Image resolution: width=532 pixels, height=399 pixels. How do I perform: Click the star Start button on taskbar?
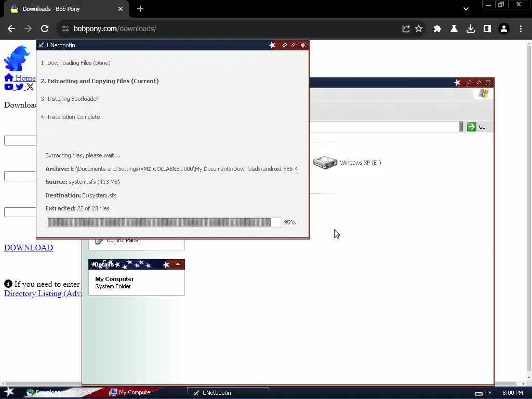(x=9, y=392)
